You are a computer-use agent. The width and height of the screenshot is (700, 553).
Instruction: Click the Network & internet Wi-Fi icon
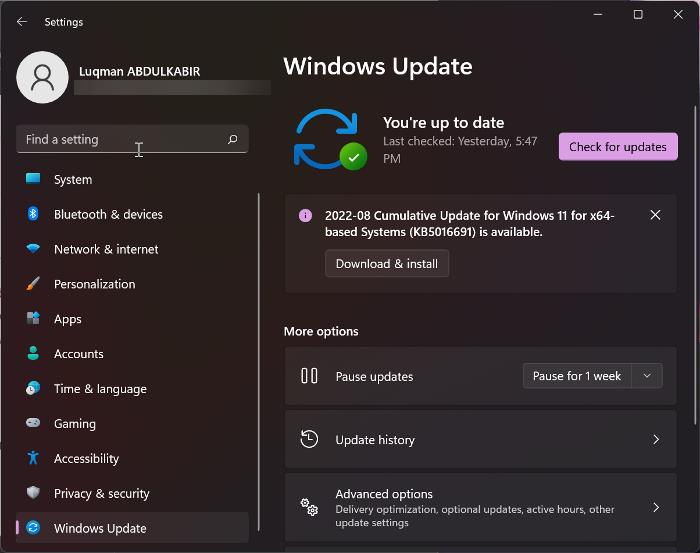(x=33, y=249)
